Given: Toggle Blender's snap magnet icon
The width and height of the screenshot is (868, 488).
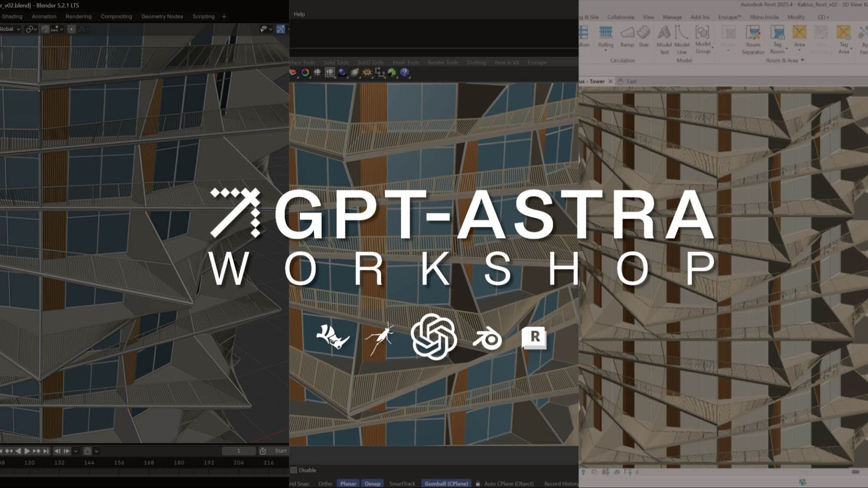Looking at the screenshot, I should pos(45,29).
